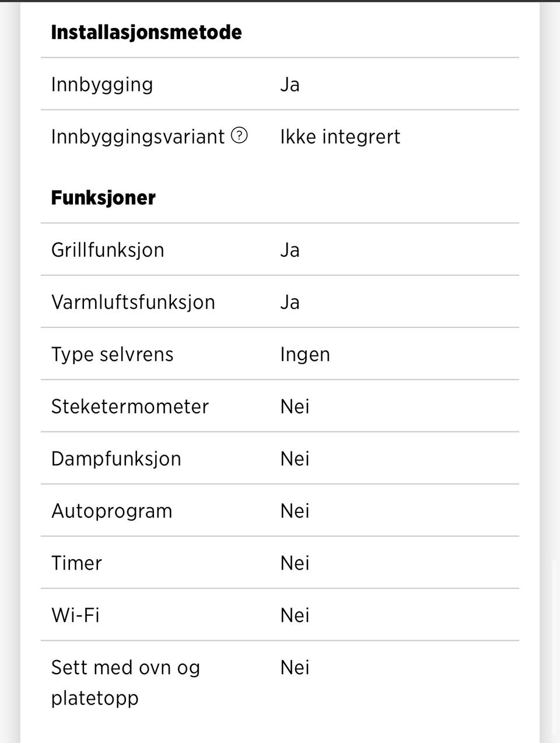Click the "Ikke integrert" value
Screen dimensions: 560x743
point(340,137)
